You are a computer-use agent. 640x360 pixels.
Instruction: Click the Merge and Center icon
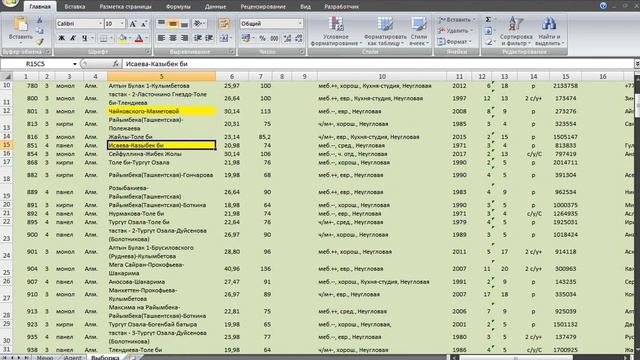click(224, 38)
